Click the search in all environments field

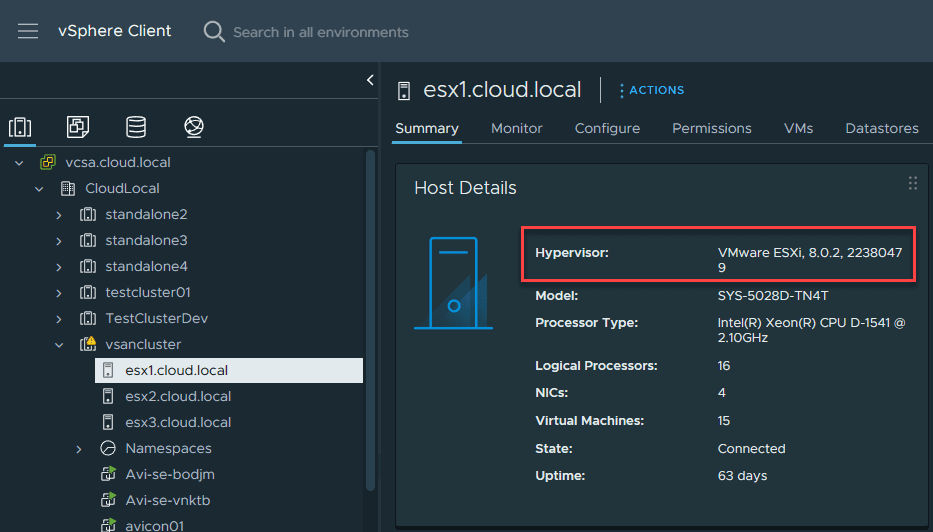320,32
